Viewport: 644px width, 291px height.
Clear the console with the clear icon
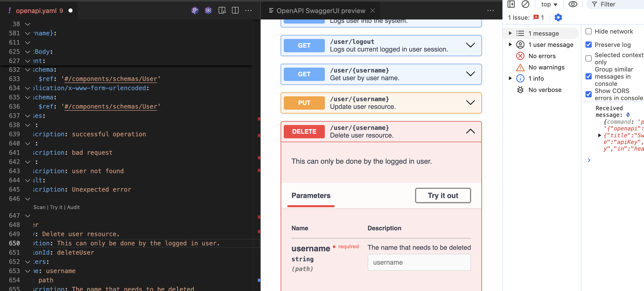[525, 4]
